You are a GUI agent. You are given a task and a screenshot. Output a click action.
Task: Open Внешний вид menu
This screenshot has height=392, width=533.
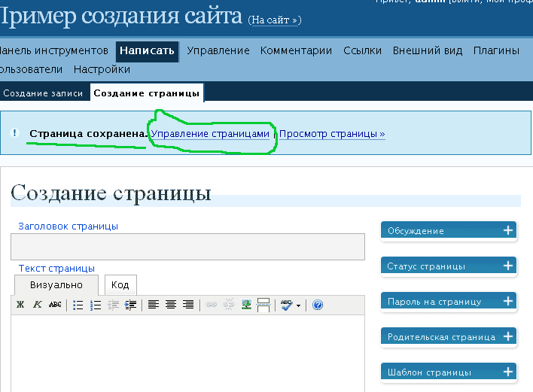click(428, 50)
